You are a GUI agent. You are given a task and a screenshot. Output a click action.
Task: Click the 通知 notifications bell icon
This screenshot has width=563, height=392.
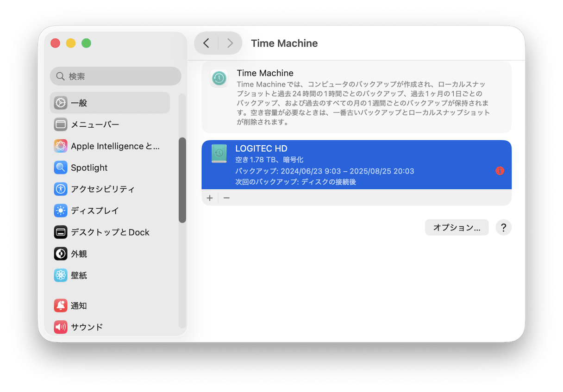tap(61, 305)
